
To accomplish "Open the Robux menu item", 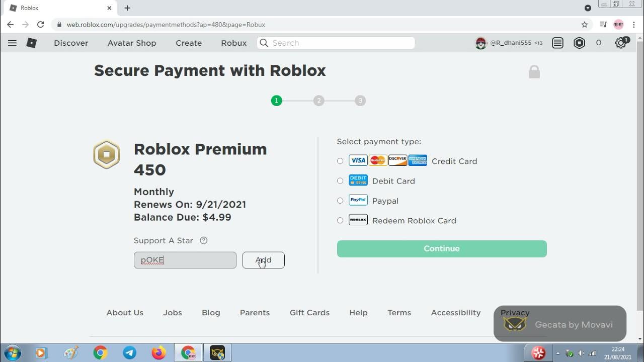I will (234, 43).
